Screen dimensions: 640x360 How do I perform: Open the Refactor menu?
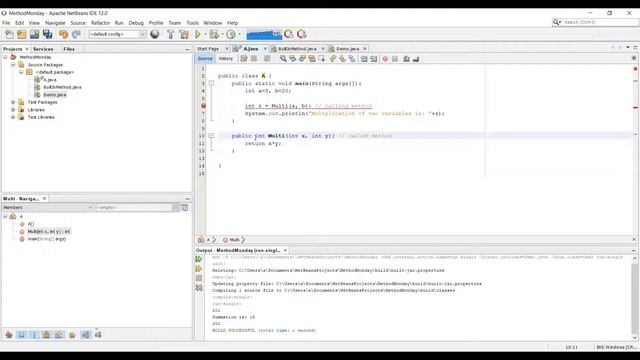(100, 23)
